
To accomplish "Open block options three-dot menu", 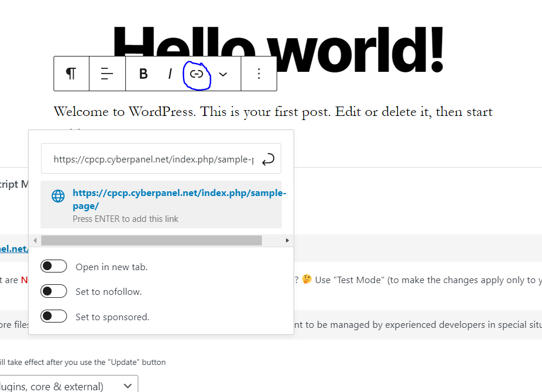I will [259, 74].
